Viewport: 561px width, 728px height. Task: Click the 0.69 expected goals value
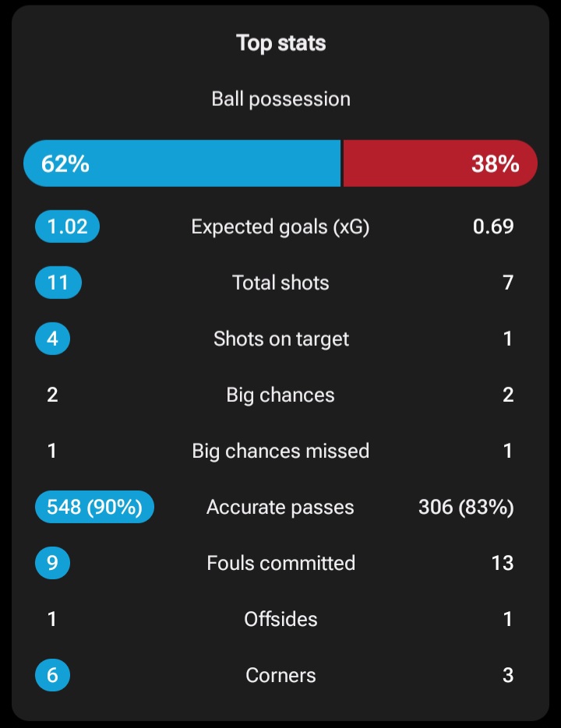(493, 227)
